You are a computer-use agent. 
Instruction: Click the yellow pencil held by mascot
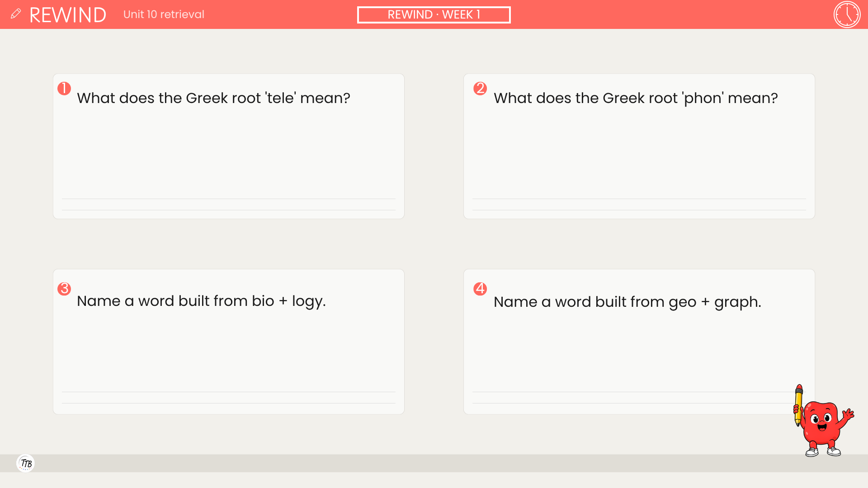[798, 405]
